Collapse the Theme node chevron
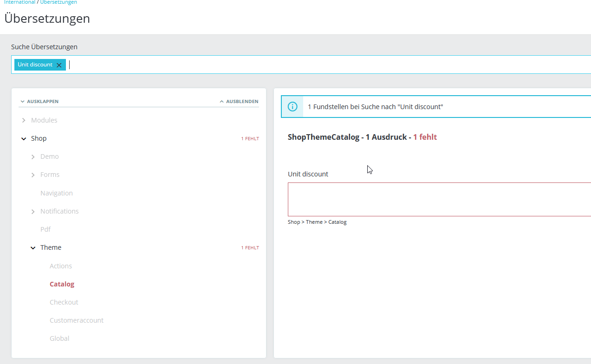The image size is (591, 364). [x=33, y=248]
